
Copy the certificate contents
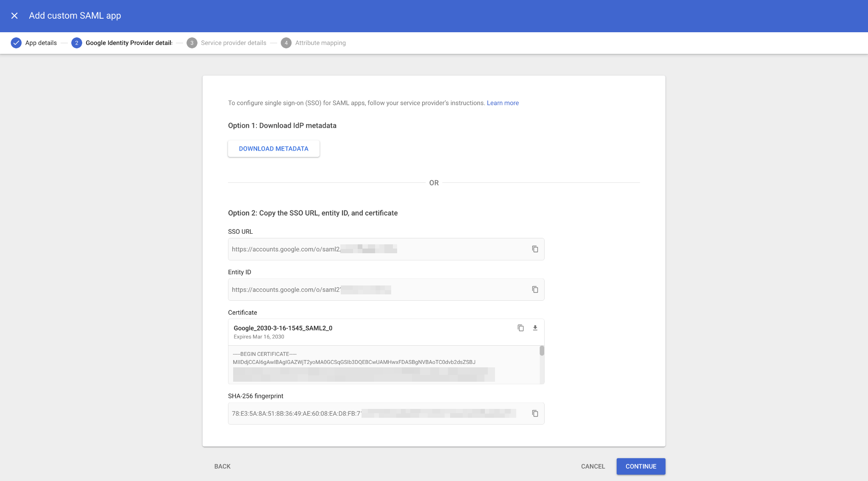point(520,327)
